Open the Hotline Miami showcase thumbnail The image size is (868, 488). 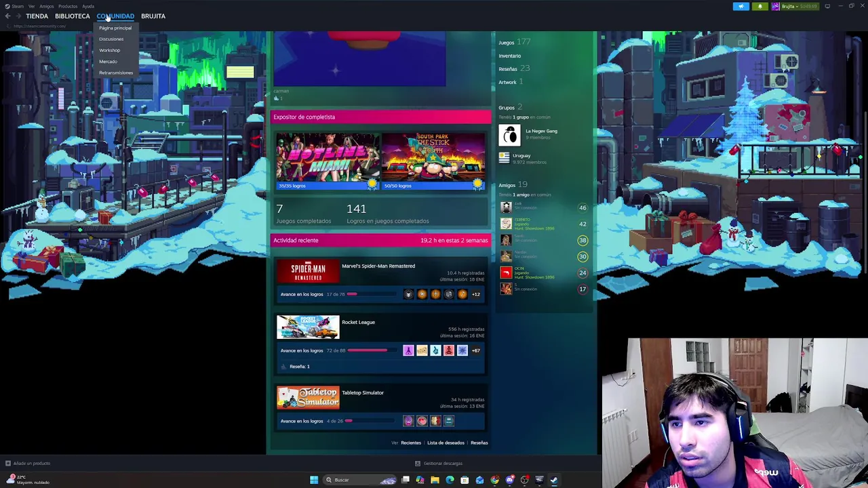(328, 161)
